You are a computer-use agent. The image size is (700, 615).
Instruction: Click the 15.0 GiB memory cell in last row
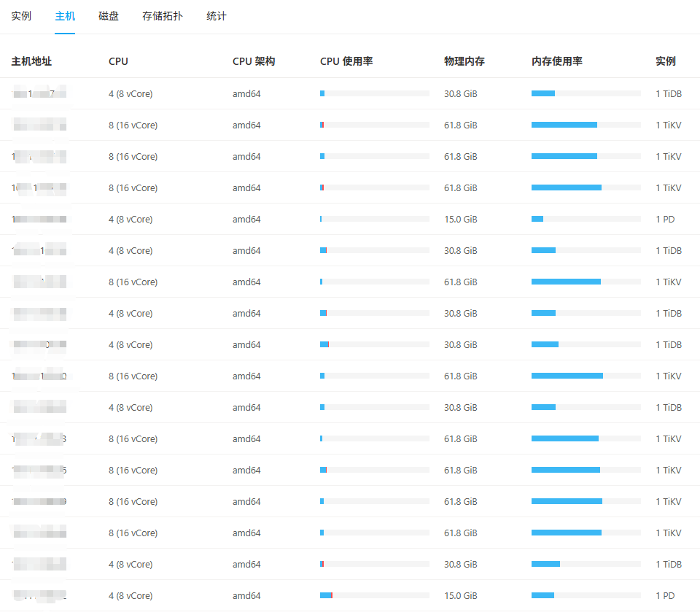pos(461,595)
